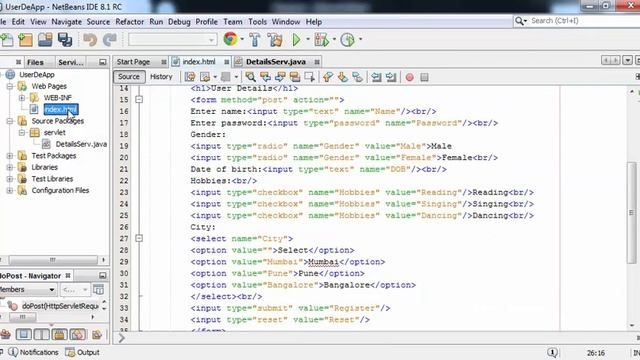This screenshot has height=360, width=640.
Task: Open the project configuration combo box
Action: (x=173, y=40)
